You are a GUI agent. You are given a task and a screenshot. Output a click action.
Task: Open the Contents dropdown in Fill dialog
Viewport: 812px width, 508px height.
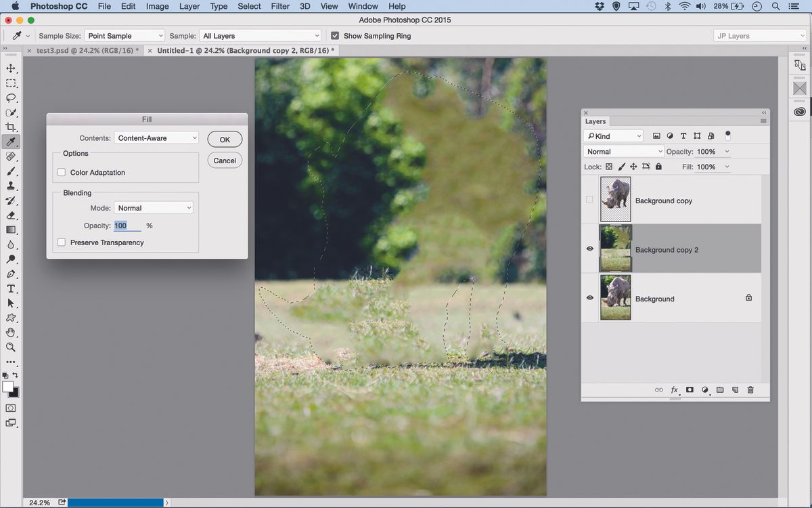[x=156, y=137]
